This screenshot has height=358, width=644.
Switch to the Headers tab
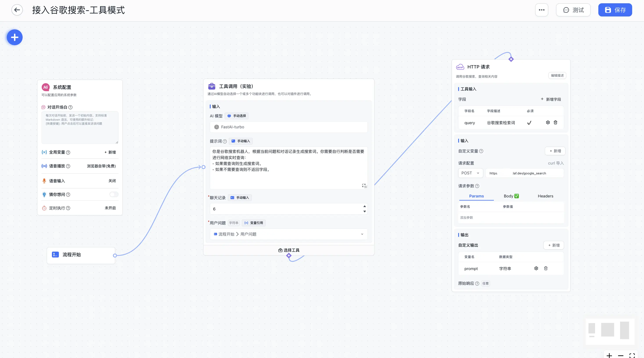pos(545,196)
